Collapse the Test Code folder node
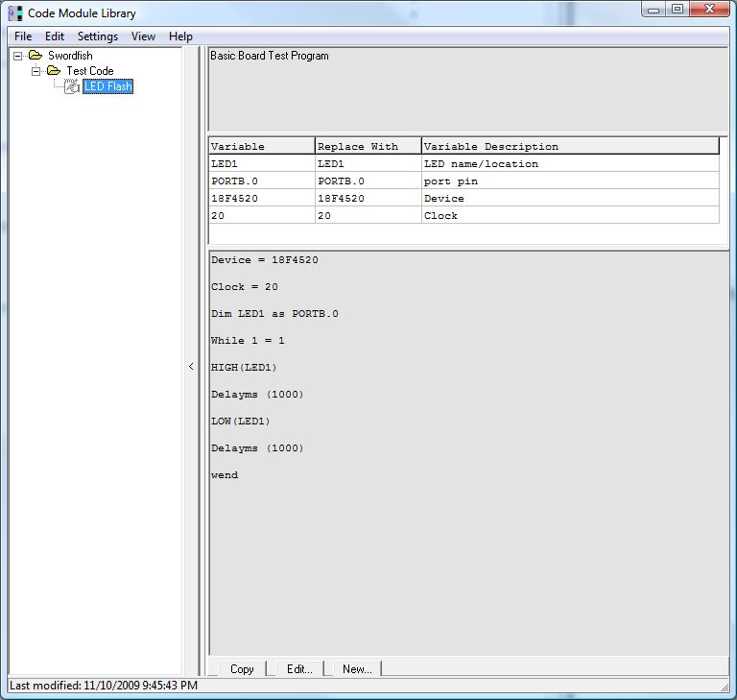Viewport: 737px width, 700px height. point(36,71)
